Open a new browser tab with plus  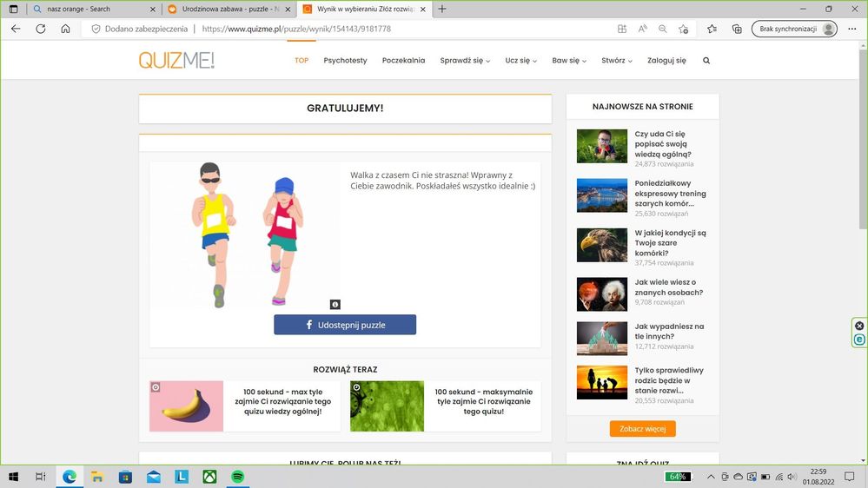coord(442,9)
